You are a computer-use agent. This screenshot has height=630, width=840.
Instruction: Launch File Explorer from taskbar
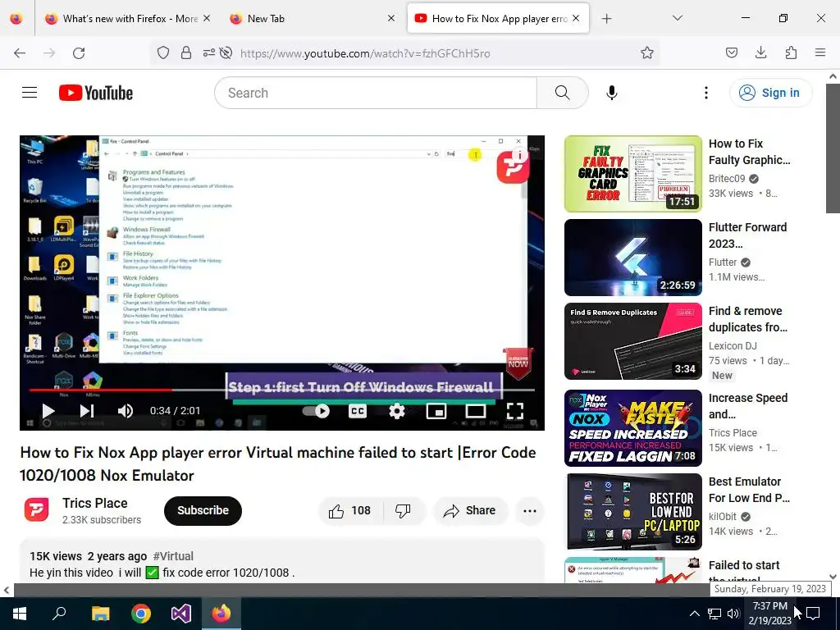(x=100, y=614)
